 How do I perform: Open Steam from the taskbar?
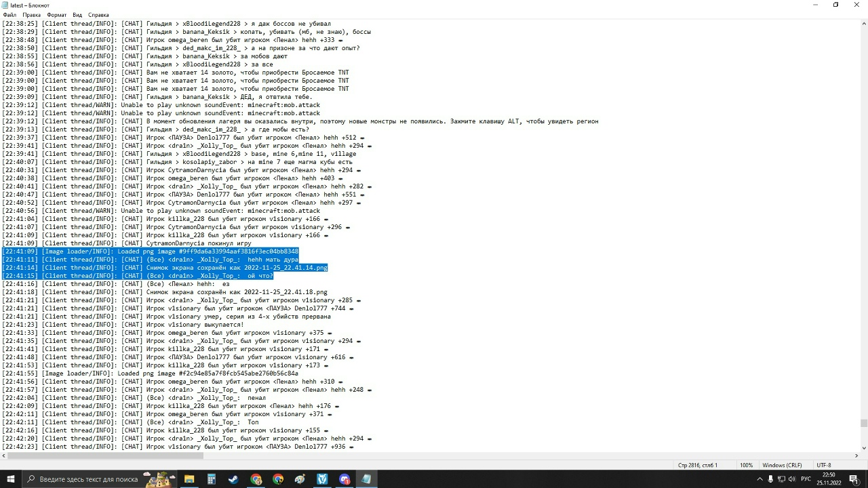pyautogui.click(x=233, y=478)
